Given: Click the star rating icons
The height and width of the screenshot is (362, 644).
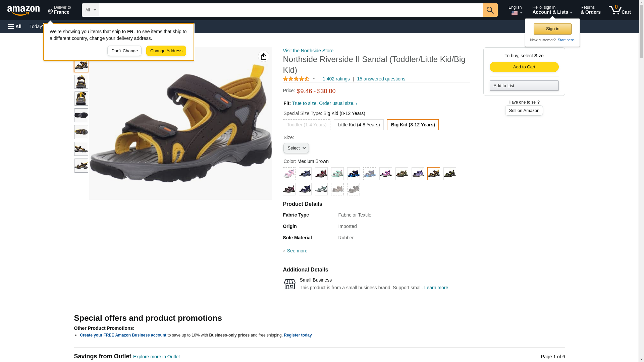Looking at the screenshot, I should tap(296, 79).
